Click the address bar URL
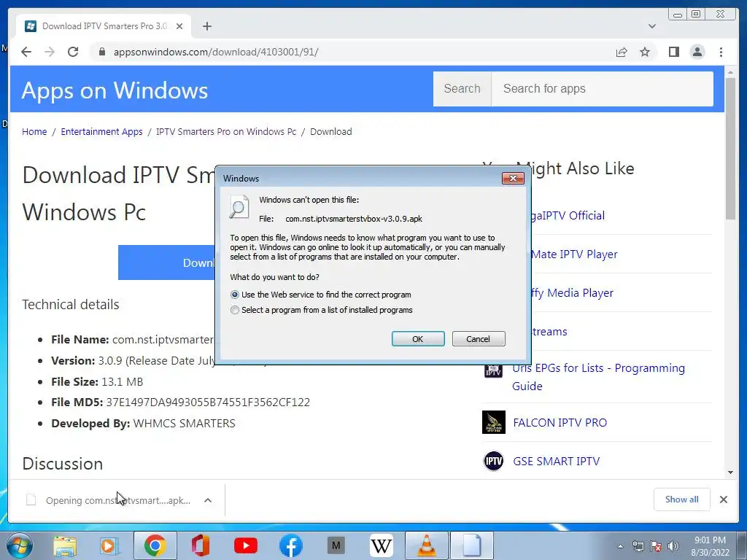 pyautogui.click(x=215, y=52)
